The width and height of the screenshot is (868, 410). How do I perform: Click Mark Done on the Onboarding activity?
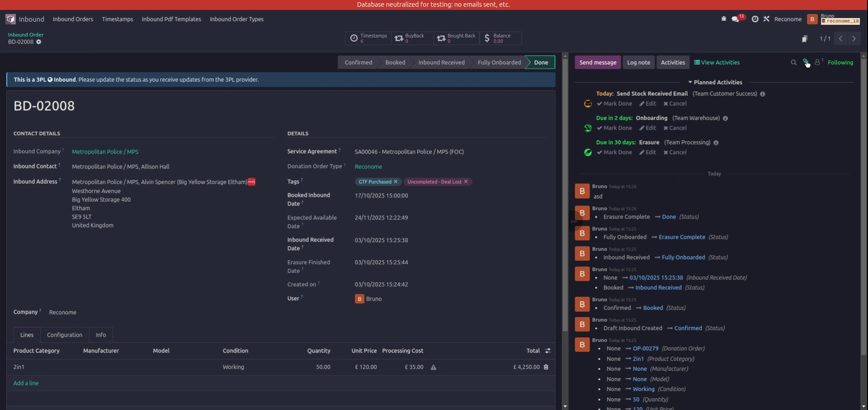pos(614,128)
